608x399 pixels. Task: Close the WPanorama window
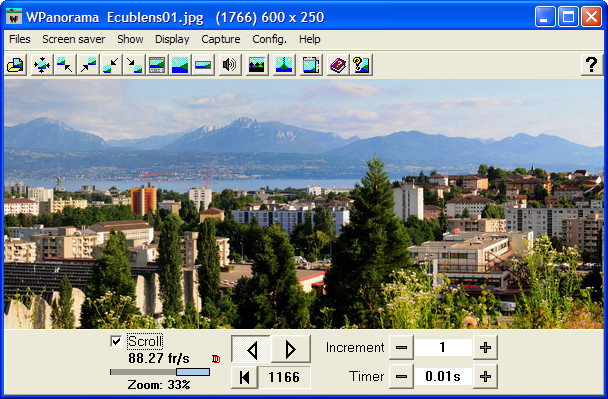coord(591,17)
